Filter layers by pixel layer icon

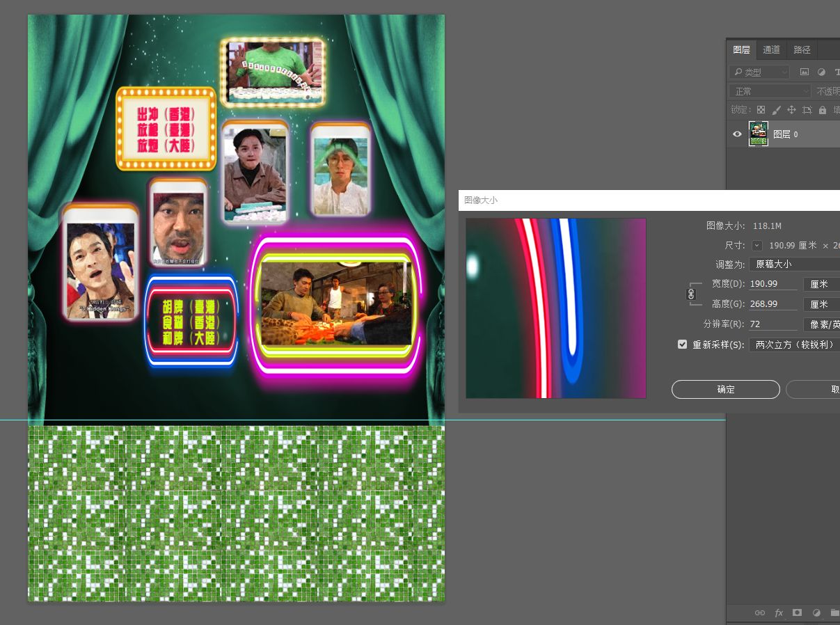click(805, 72)
